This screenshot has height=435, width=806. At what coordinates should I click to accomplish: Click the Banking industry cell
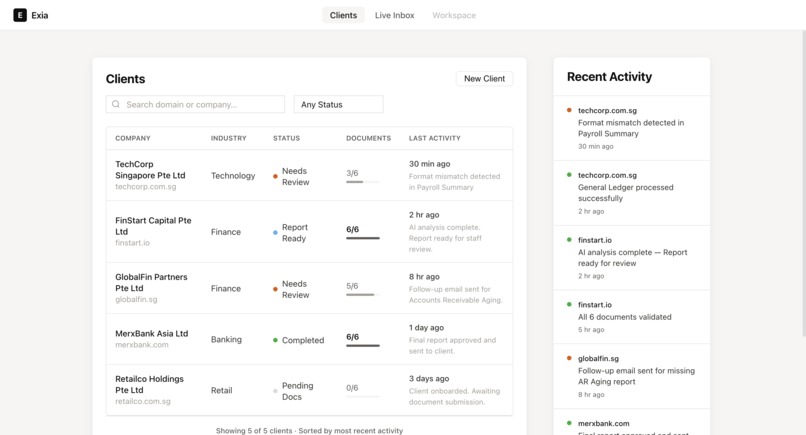(x=226, y=339)
